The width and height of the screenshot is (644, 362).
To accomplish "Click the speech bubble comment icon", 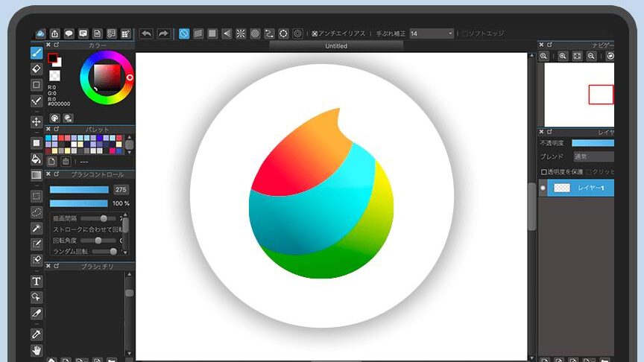I will point(69,34).
